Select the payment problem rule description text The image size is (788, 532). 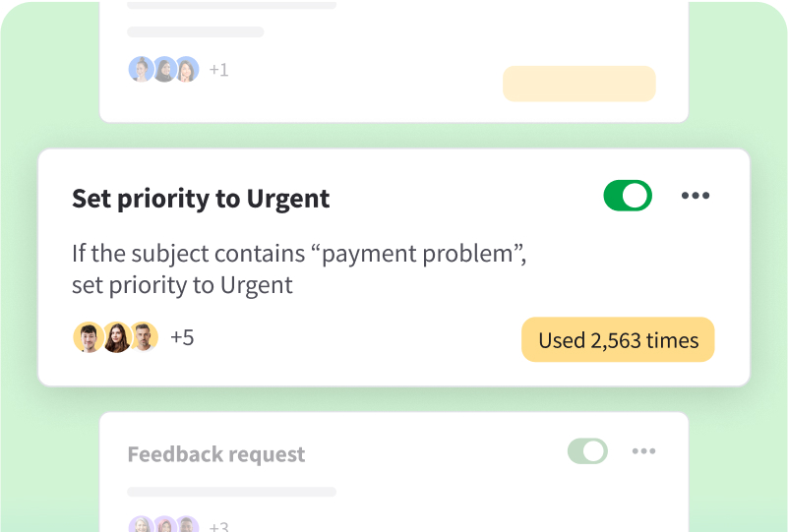299,268
